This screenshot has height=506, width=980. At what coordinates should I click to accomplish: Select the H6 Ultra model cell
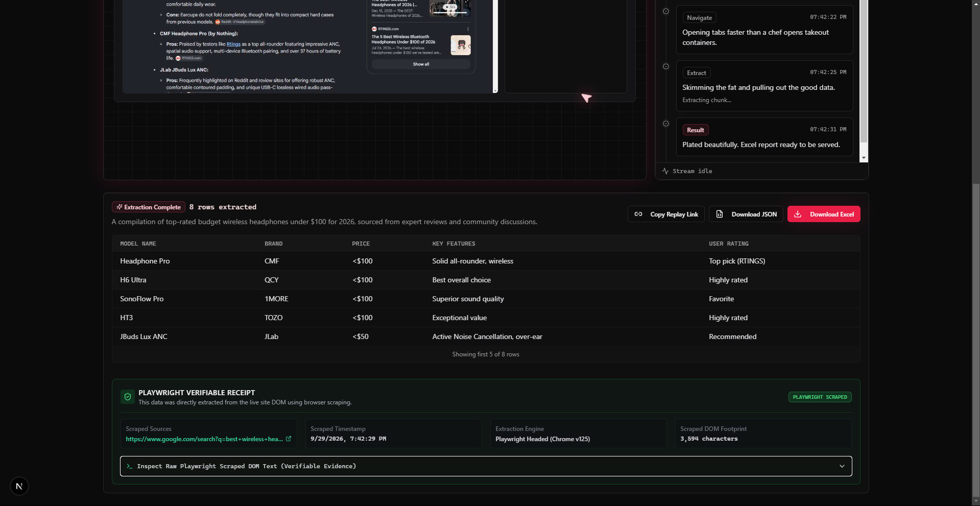point(133,280)
